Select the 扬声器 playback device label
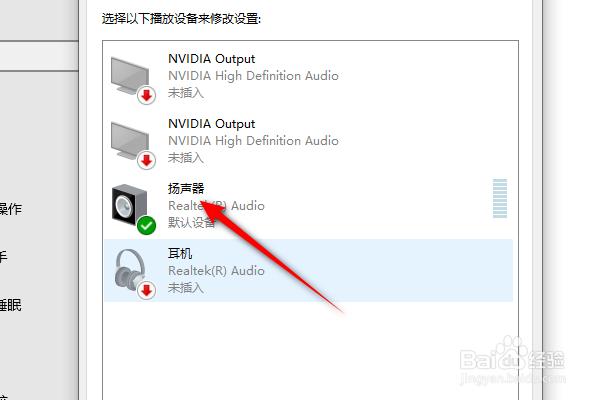The height and width of the screenshot is (400, 600). [186, 189]
